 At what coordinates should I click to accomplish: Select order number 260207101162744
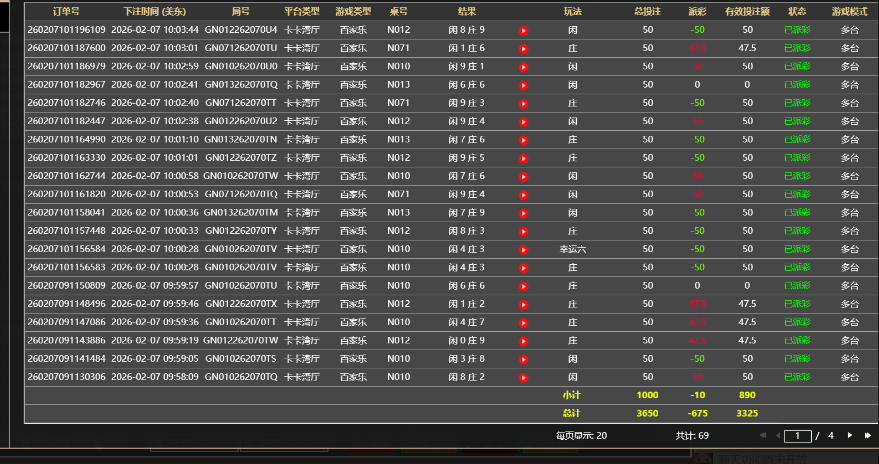66,176
